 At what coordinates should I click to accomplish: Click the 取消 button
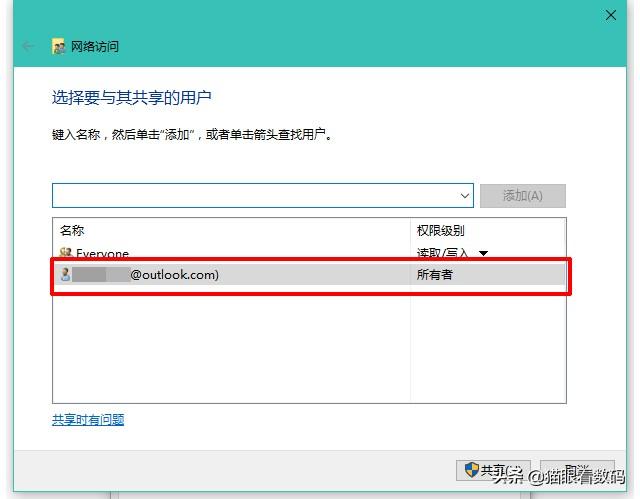tap(577, 471)
